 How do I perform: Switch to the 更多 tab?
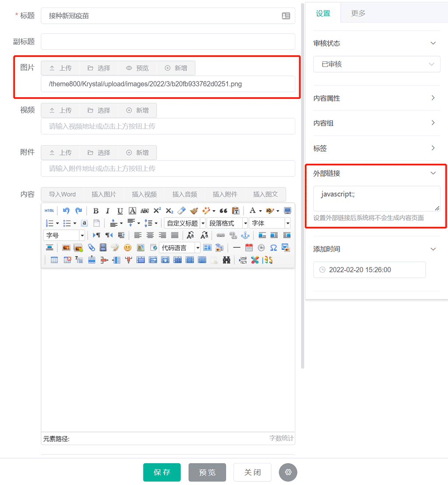click(x=358, y=13)
